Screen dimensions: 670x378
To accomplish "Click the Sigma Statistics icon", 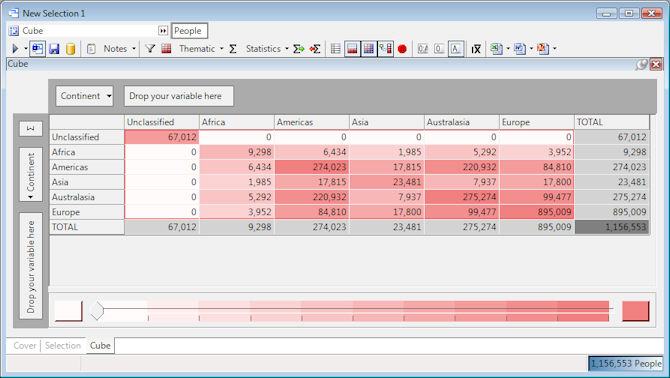I will pyautogui.click(x=233, y=49).
